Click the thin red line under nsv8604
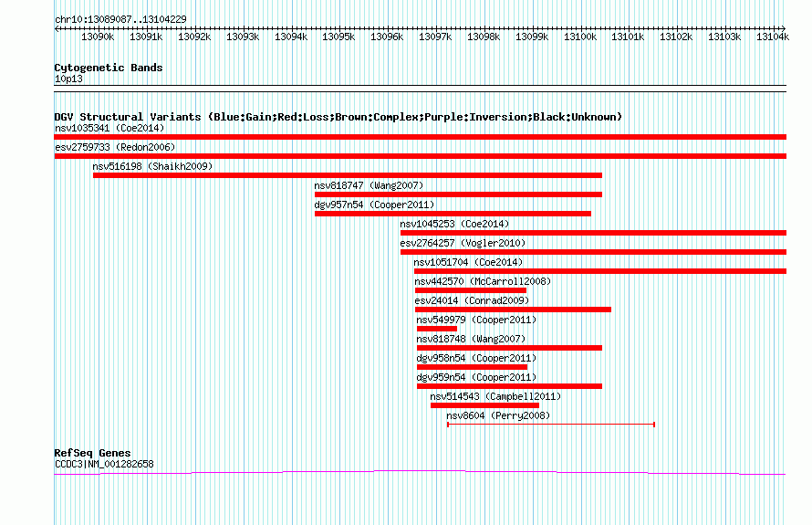The image size is (812, 525). coord(551,425)
